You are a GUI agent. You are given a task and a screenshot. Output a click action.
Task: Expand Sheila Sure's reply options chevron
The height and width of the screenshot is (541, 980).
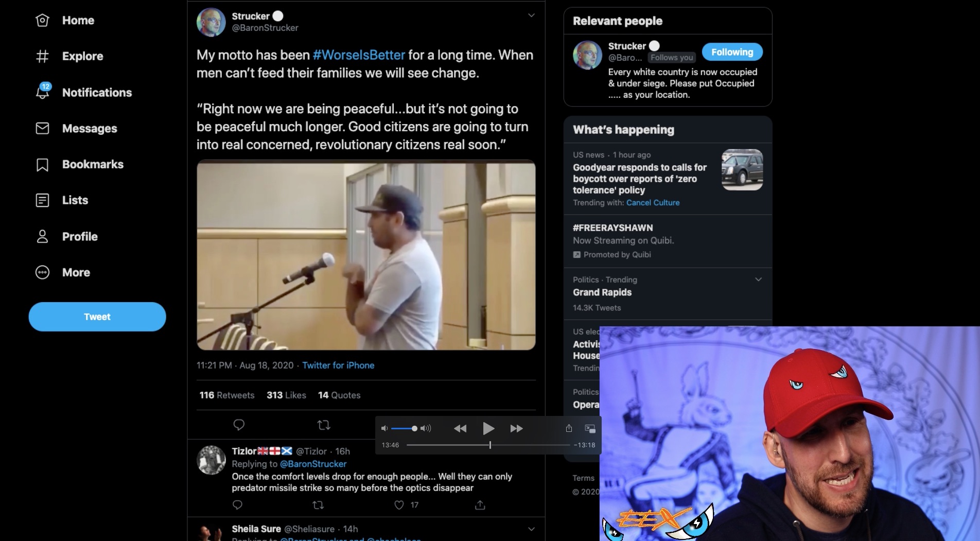531,529
